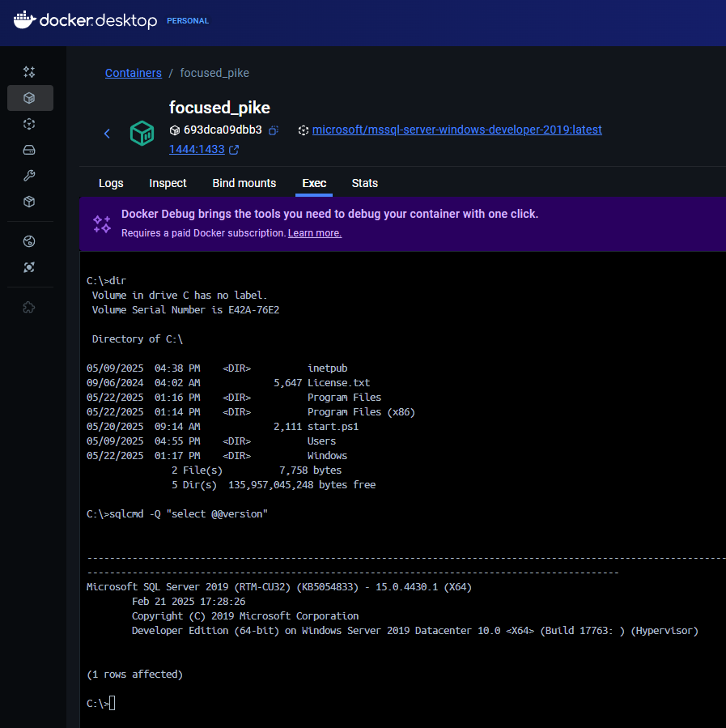Screen dimensions: 726x728
Task: Open the Bind mounts tab
Action: (244, 183)
